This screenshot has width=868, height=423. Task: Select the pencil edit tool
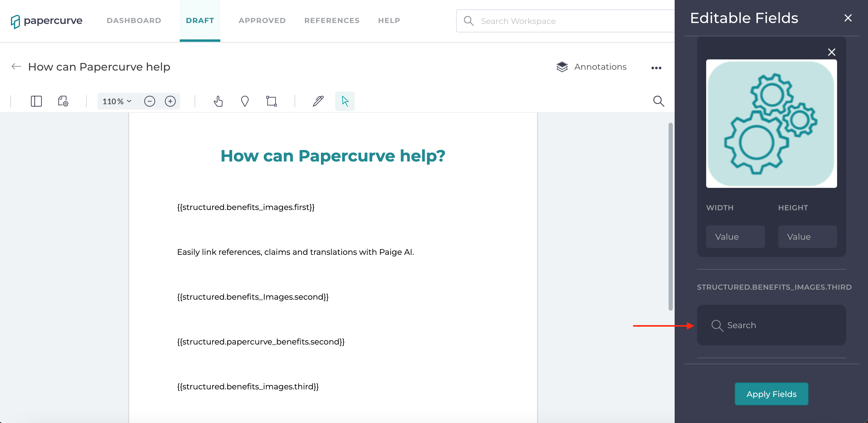[318, 101]
